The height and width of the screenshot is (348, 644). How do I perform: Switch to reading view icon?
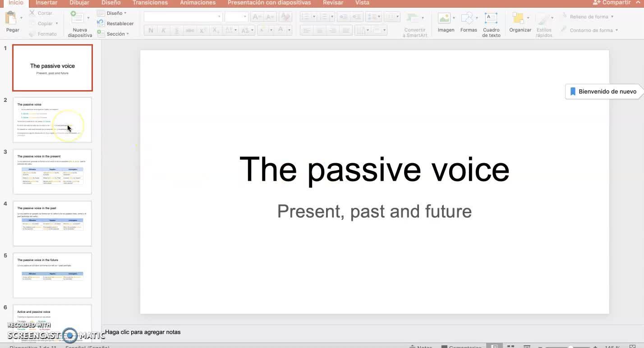click(526, 347)
